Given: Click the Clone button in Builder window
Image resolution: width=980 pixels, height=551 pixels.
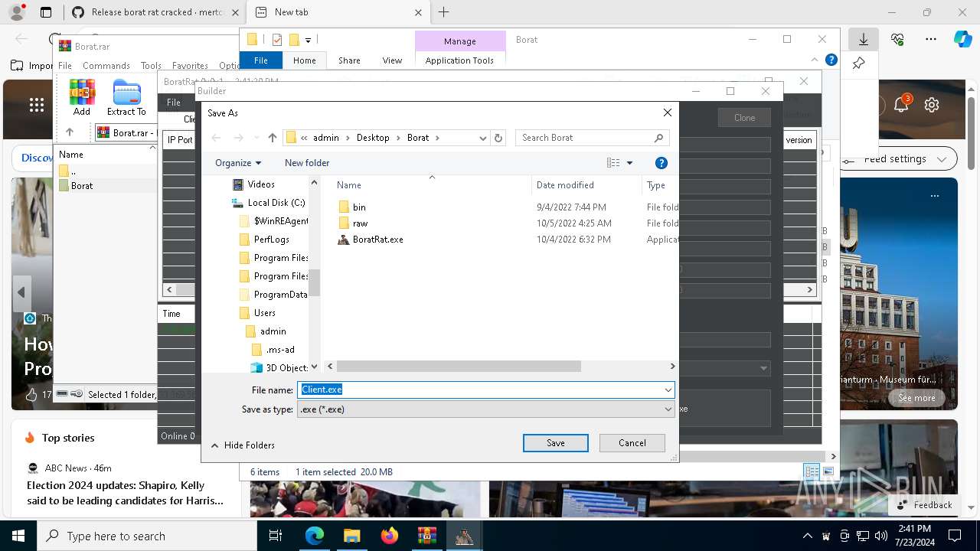Looking at the screenshot, I should 744,118.
